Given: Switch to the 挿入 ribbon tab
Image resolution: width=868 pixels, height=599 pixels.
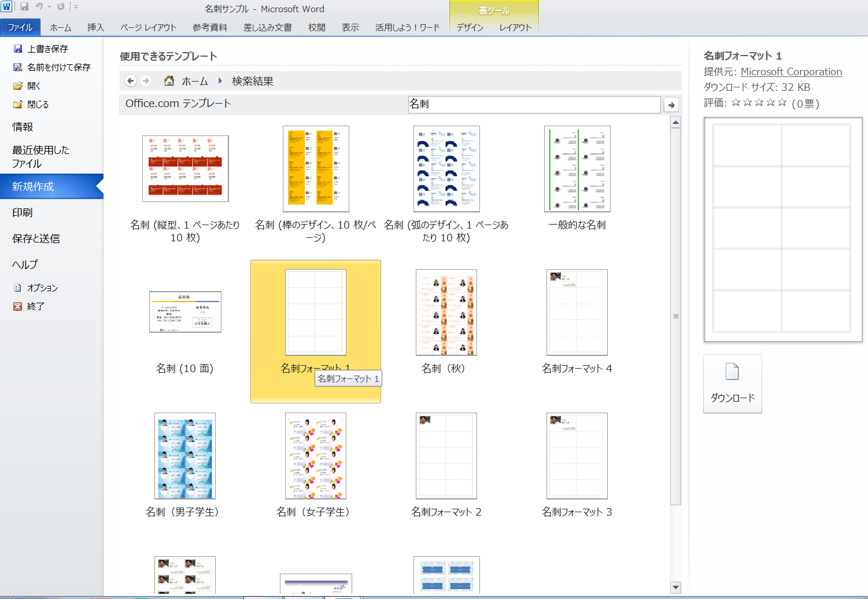Looking at the screenshot, I should coord(96,27).
